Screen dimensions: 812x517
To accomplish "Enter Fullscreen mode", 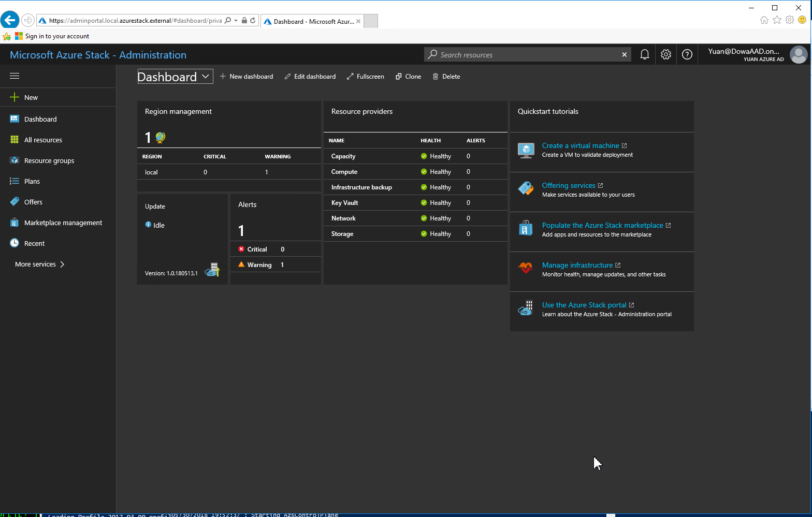I will pos(366,77).
